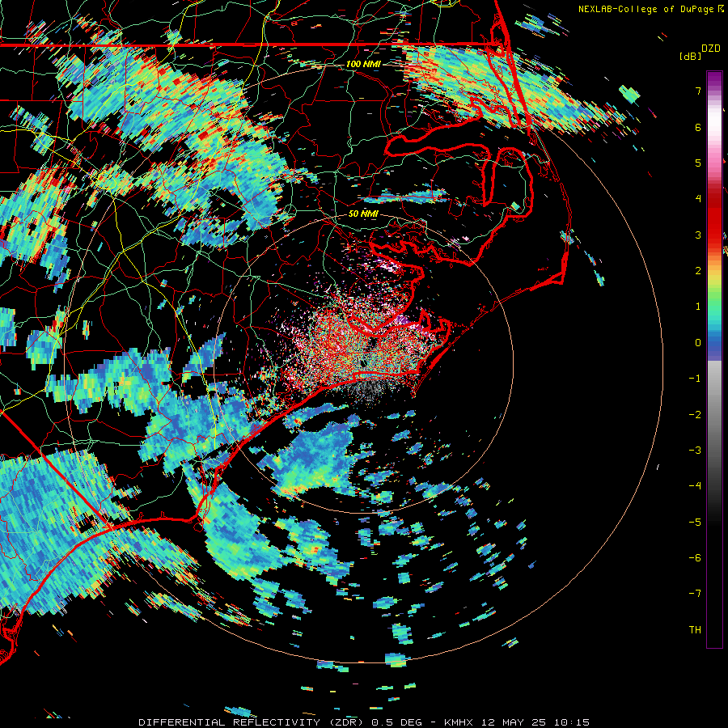
Task: Click the 50 NMI range ring label
Action: point(363,214)
